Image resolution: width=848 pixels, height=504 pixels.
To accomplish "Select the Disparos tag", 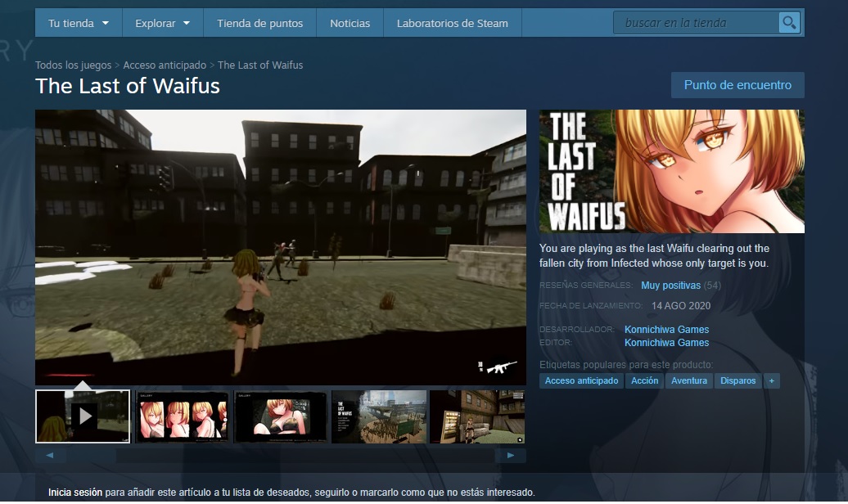I will tap(738, 380).
